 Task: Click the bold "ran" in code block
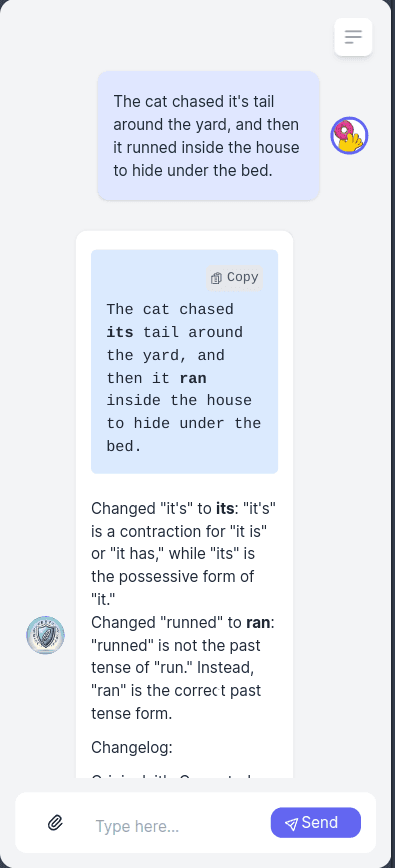pos(193,378)
